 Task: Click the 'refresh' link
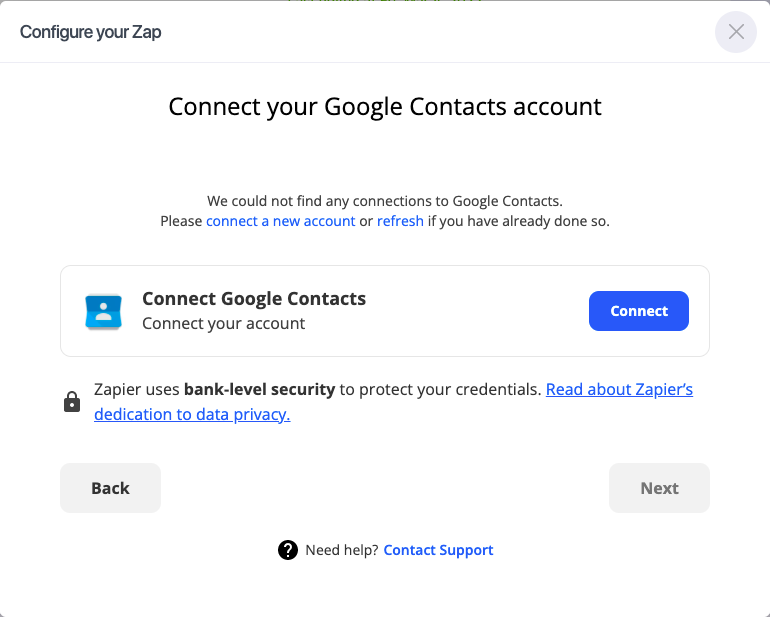tap(400, 221)
